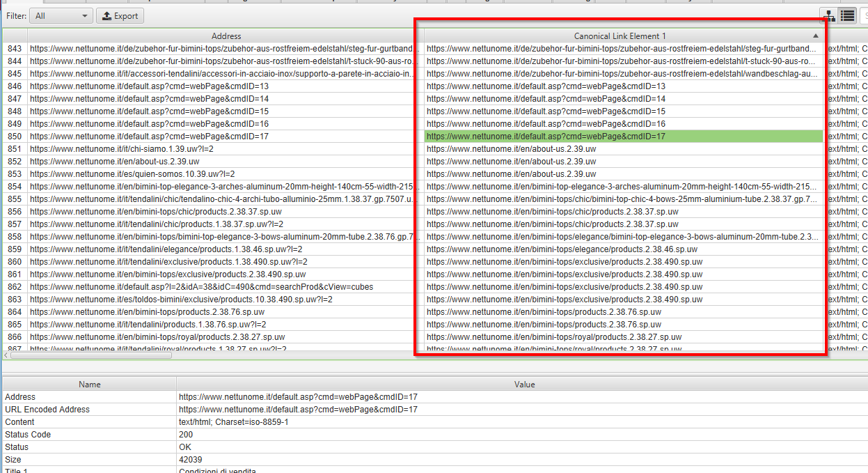
Task: Click the highlighted green canonical cell cmdID=17
Action: pos(624,137)
